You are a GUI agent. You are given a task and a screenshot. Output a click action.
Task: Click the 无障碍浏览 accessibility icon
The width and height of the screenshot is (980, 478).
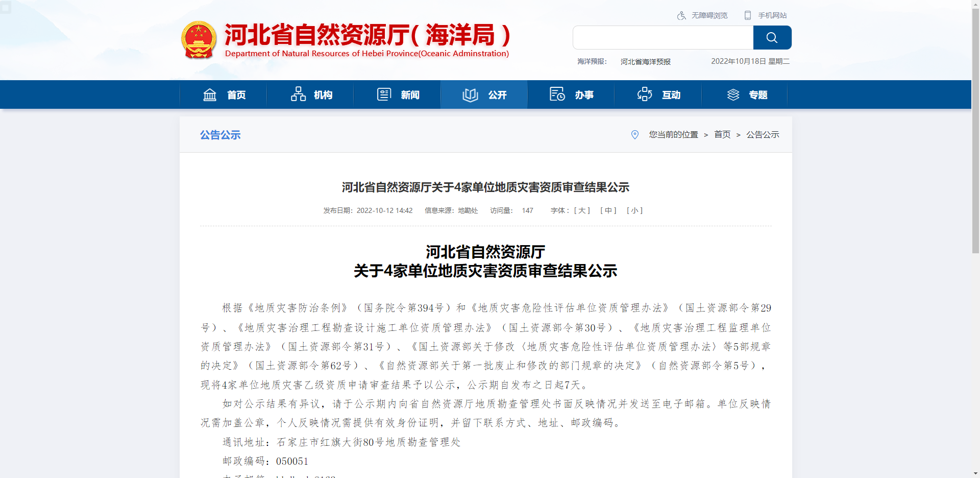681,15
